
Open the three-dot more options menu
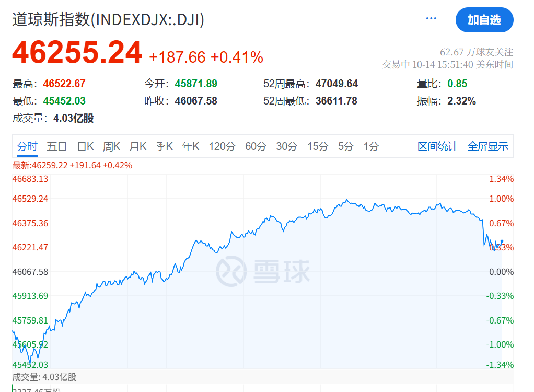(431, 19)
